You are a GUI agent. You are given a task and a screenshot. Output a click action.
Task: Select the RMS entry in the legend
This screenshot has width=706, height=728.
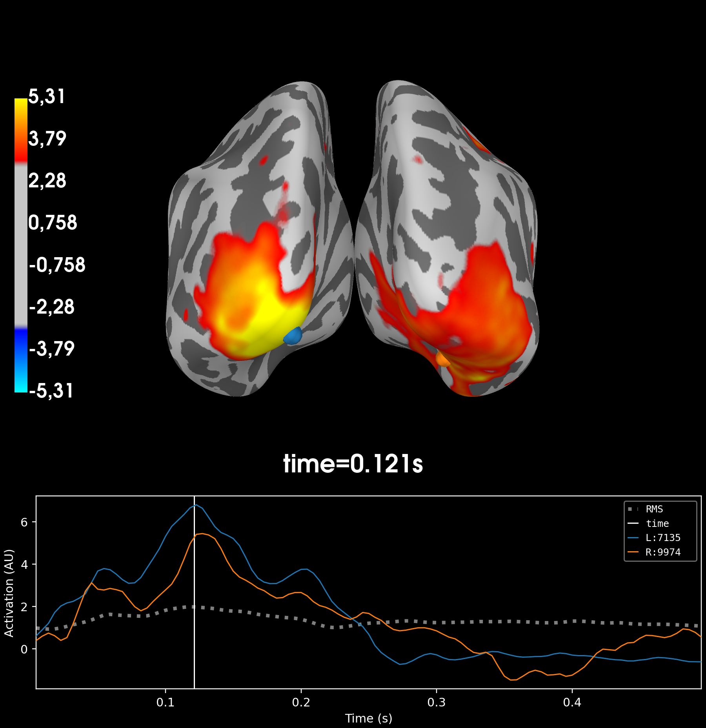[654, 509]
